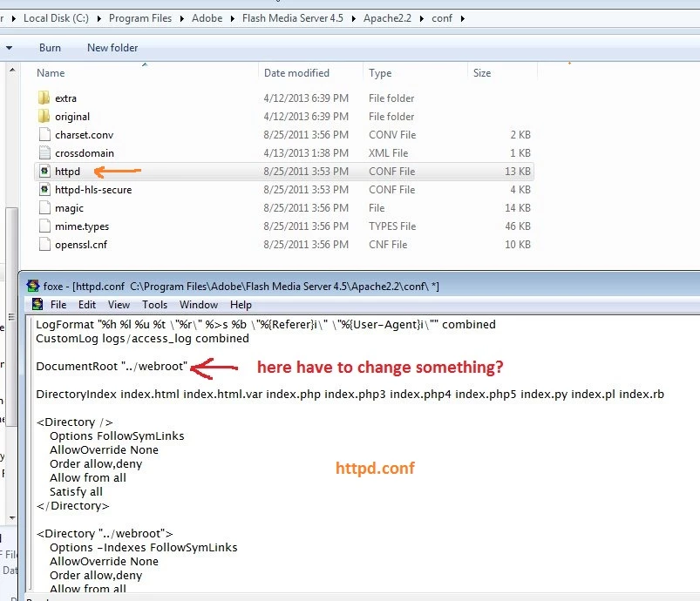Select the folder name original
This screenshot has height=601, width=700.
click(x=72, y=117)
